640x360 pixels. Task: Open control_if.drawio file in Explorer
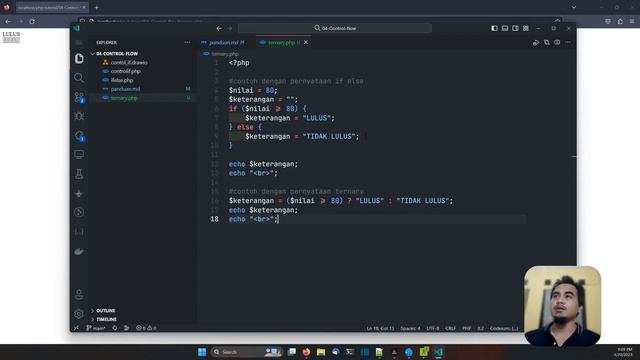[129, 62]
